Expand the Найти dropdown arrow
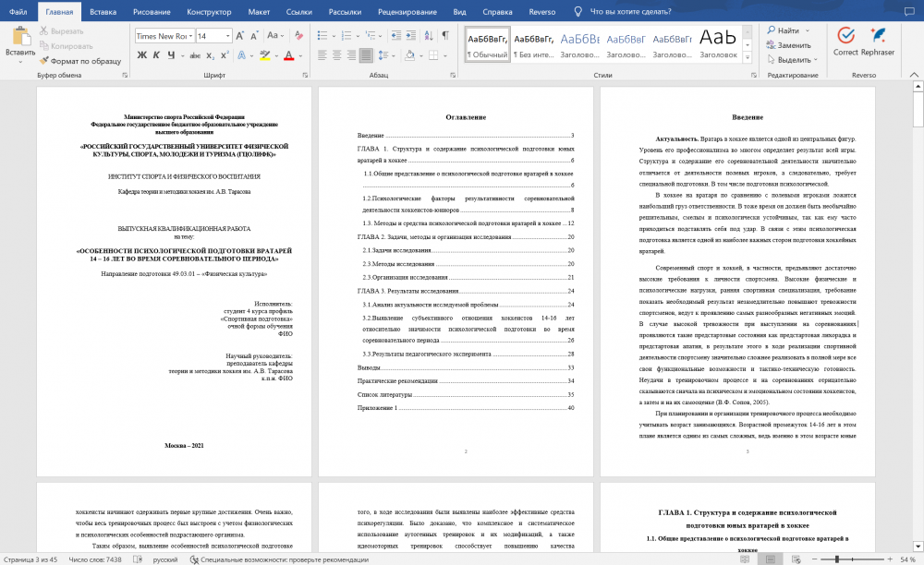 point(808,30)
